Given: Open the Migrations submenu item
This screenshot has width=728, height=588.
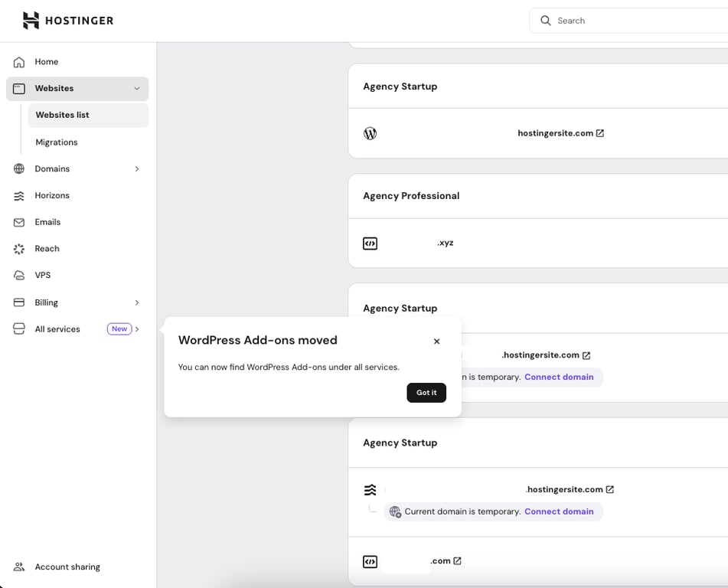Looking at the screenshot, I should (88, 142).
